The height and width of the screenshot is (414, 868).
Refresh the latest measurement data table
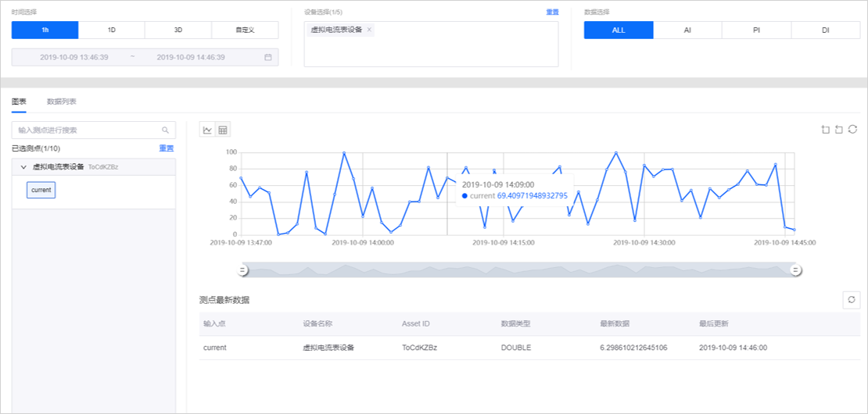851,300
